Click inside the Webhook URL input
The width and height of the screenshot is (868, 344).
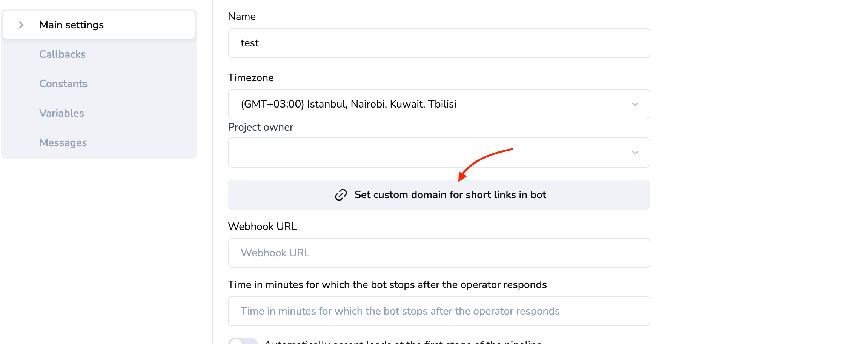(x=438, y=253)
